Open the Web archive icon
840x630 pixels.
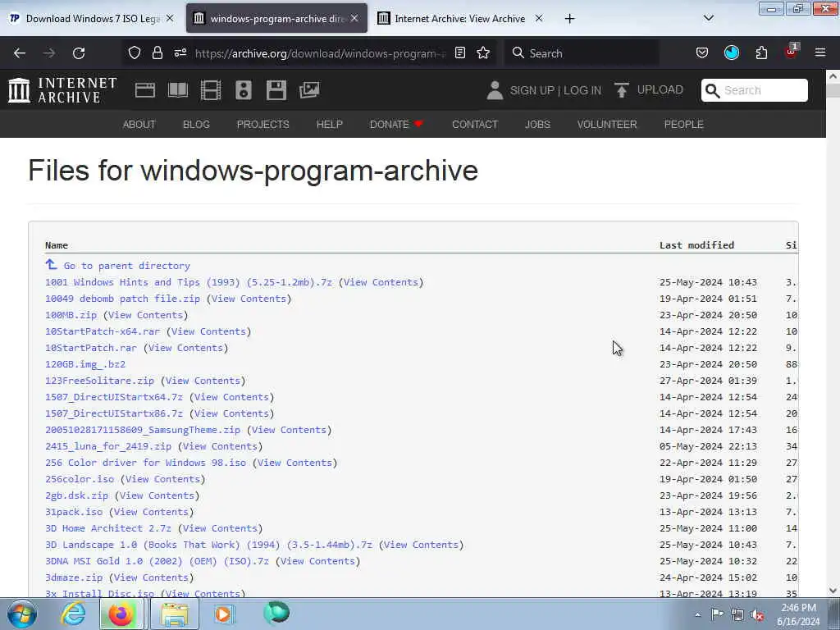tap(145, 90)
